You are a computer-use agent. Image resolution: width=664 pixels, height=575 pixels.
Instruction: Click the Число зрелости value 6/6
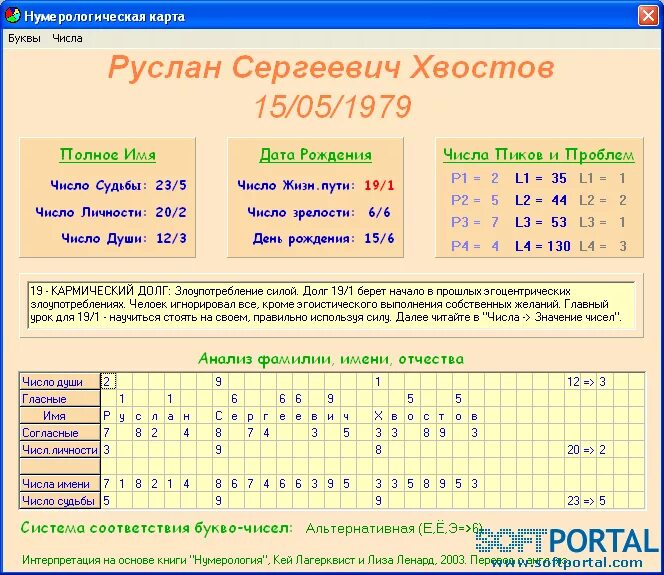tap(379, 212)
